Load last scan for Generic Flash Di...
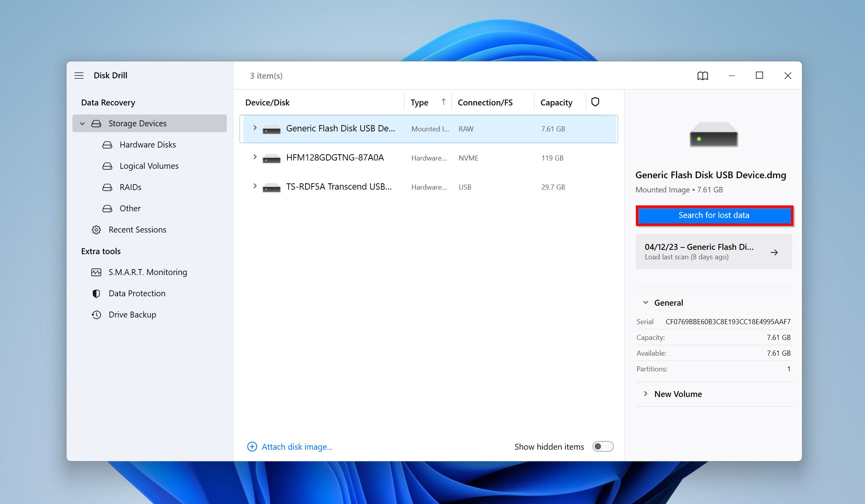Screen dimensions: 865x504 click(714, 252)
